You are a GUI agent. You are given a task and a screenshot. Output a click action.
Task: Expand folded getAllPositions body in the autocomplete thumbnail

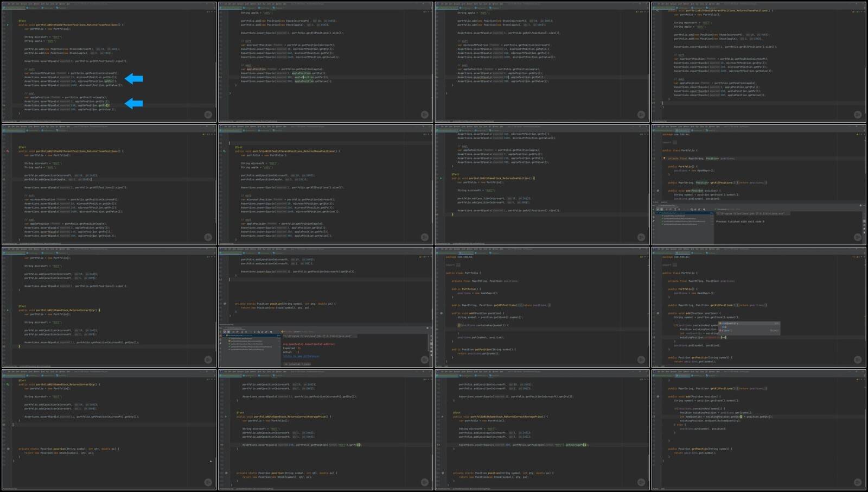(736, 305)
